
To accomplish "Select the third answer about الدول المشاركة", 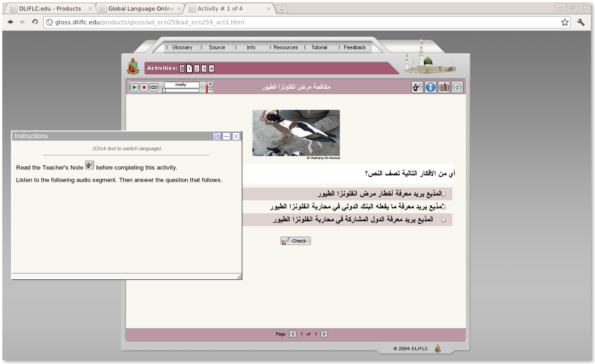I will coord(444,220).
